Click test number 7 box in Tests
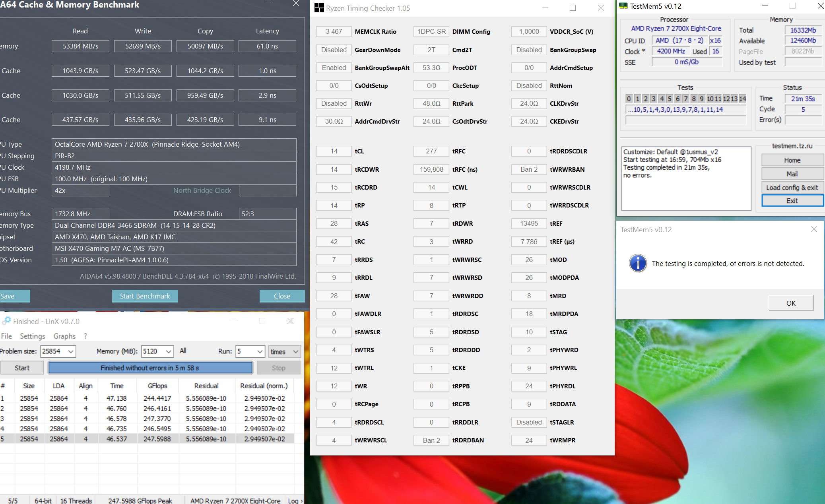This screenshot has height=504, width=825. (x=686, y=99)
